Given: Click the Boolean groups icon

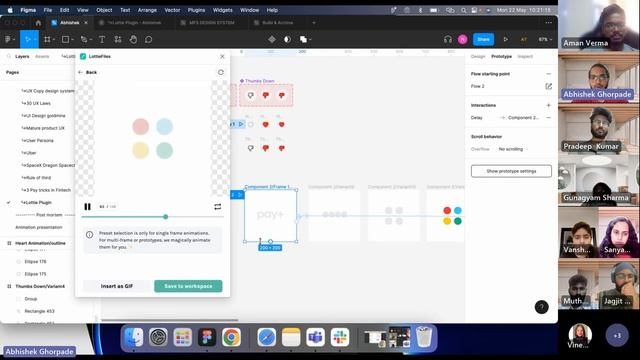Looking at the screenshot, I should [303, 40].
